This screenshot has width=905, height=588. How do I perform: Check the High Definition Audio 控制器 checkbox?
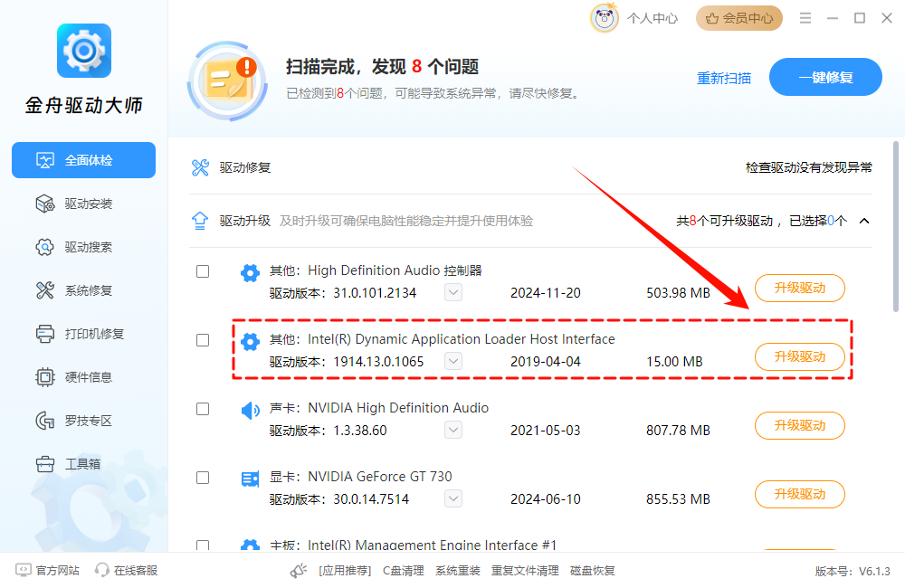203,271
